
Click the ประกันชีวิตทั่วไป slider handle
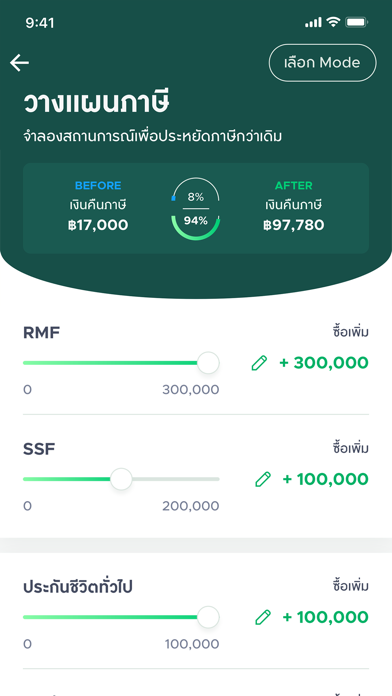(x=208, y=617)
